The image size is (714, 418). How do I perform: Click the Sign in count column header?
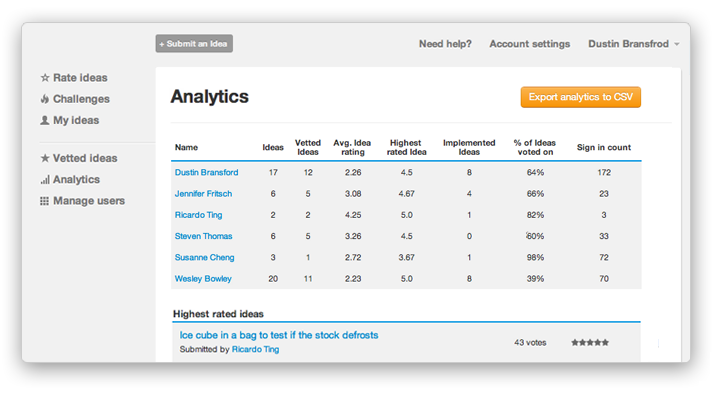pyautogui.click(x=604, y=148)
